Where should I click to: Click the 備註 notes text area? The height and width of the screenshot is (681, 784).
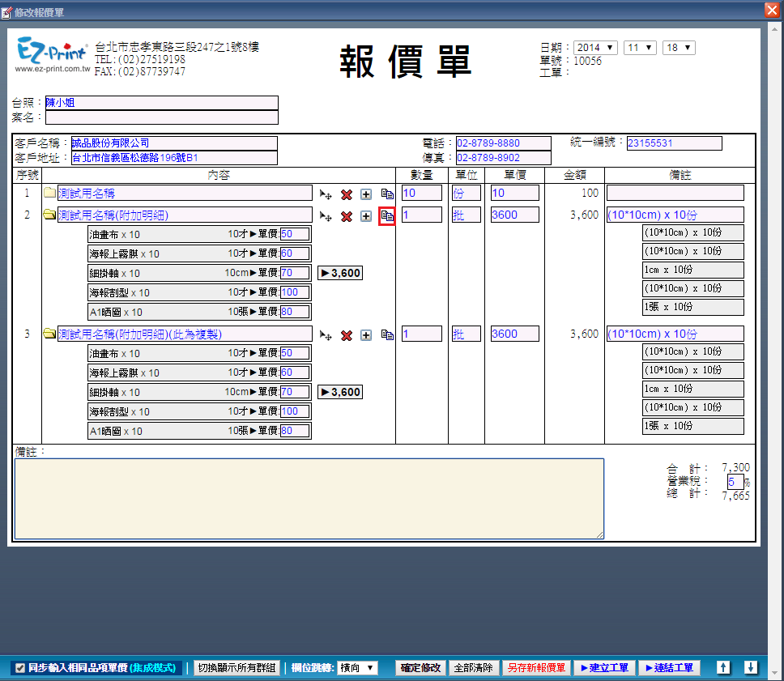coord(309,498)
